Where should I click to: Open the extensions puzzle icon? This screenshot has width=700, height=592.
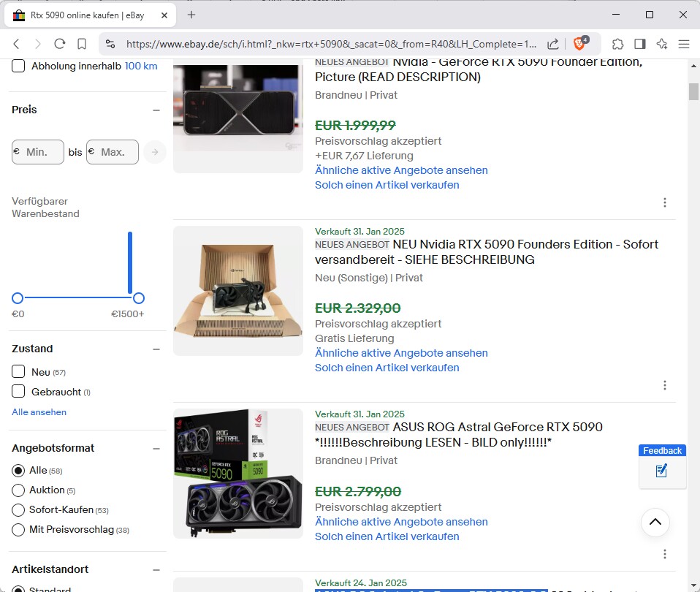[618, 44]
